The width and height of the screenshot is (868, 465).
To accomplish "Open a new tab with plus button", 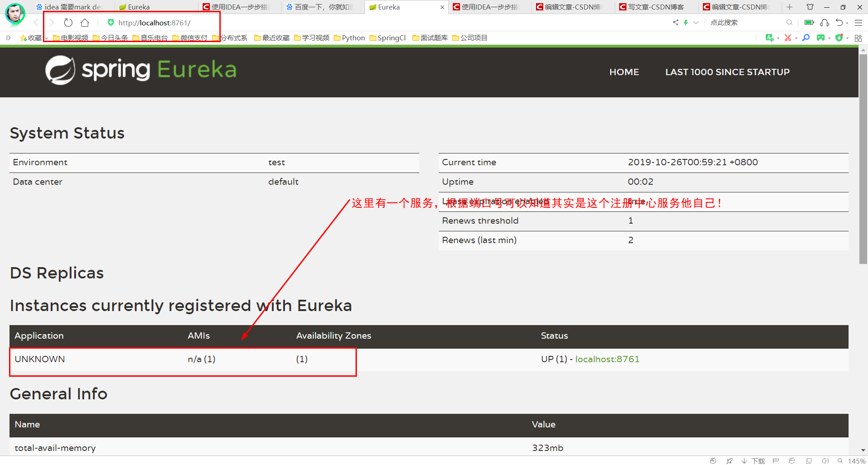I will click(789, 7).
